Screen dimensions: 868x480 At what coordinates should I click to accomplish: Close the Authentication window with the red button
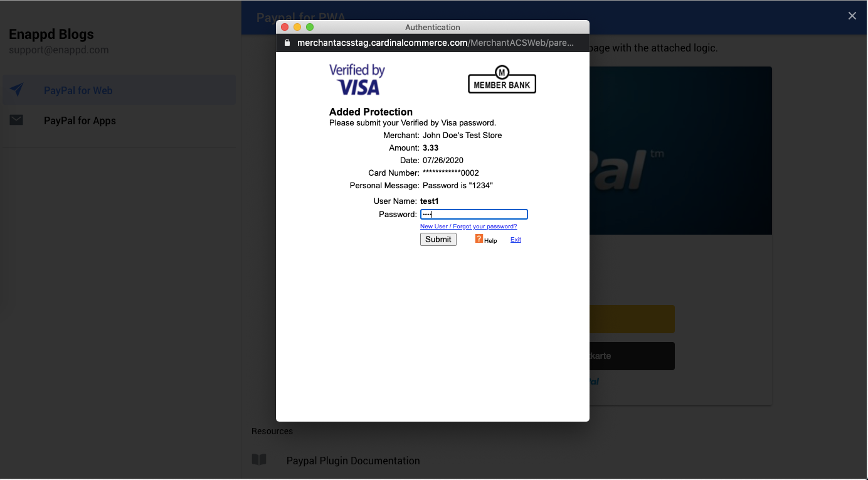tap(285, 27)
